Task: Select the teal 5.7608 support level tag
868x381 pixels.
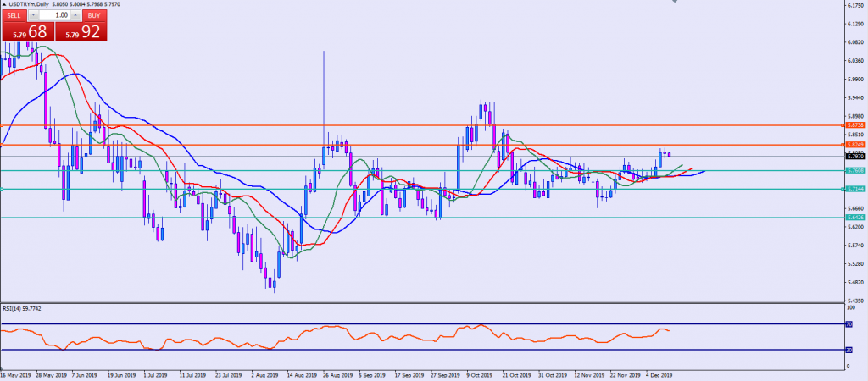Action: (854, 170)
